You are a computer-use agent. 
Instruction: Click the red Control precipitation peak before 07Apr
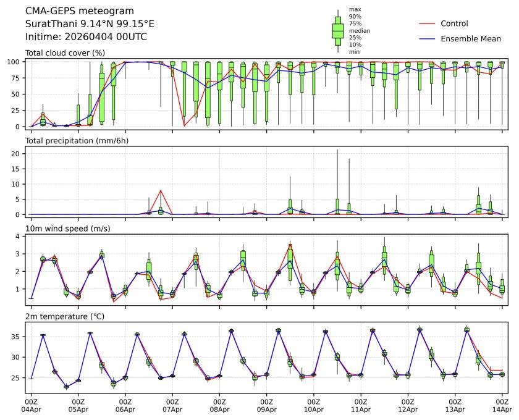pyautogui.click(x=161, y=191)
